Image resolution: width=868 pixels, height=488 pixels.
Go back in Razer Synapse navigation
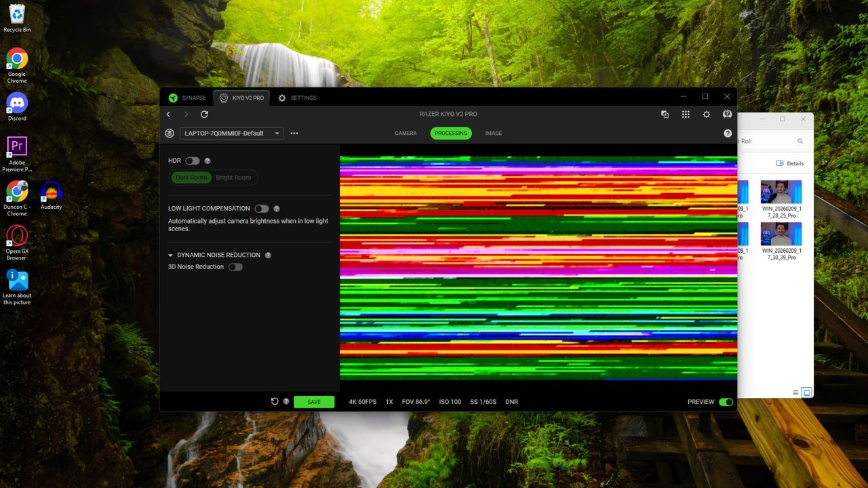pyautogui.click(x=169, y=115)
